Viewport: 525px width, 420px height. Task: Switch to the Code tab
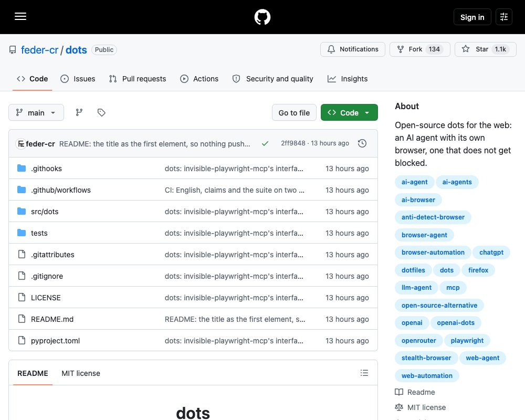(33, 79)
